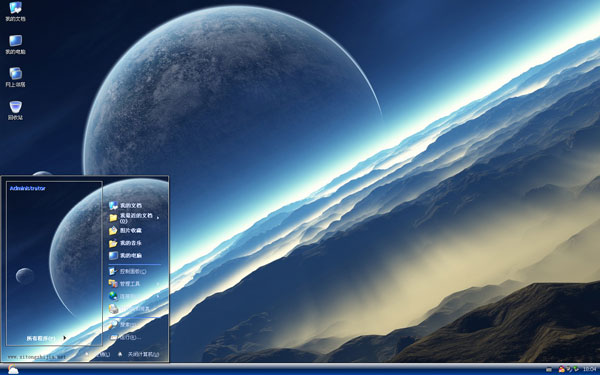Open the 回收站 recycle bin desktop icon

(x=15, y=110)
